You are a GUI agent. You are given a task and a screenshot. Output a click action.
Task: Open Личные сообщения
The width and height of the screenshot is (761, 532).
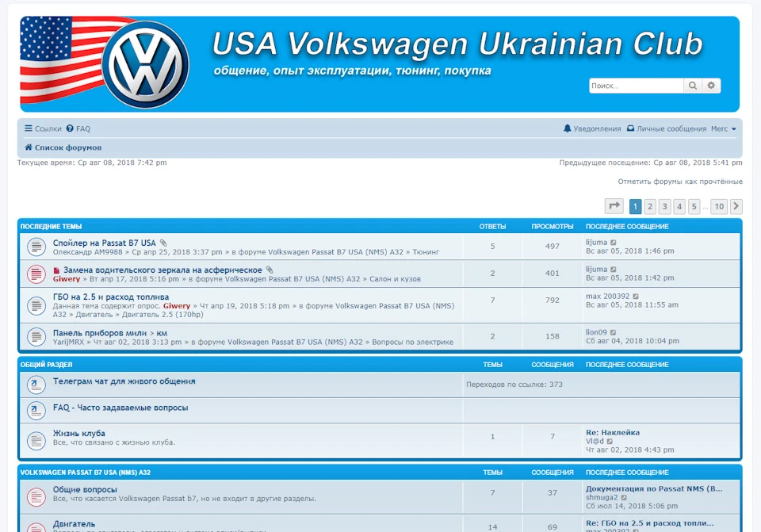(x=667, y=128)
